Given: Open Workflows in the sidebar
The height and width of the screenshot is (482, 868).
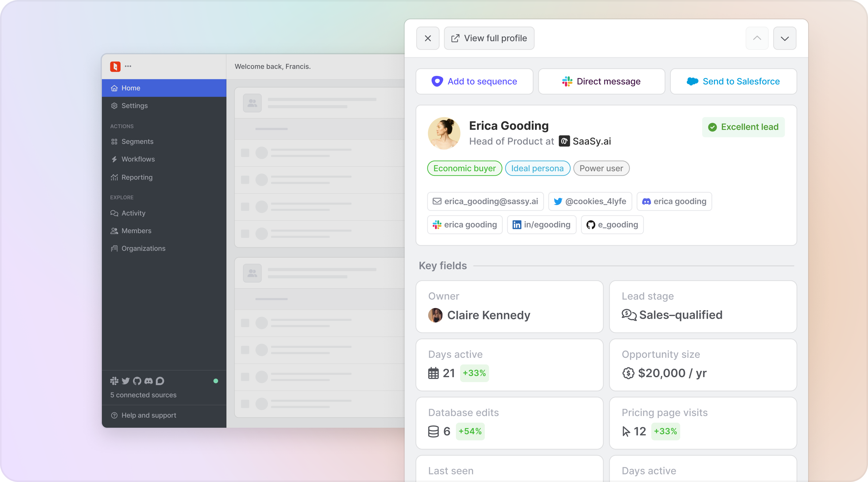Looking at the screenshot, I should point(138,159).
